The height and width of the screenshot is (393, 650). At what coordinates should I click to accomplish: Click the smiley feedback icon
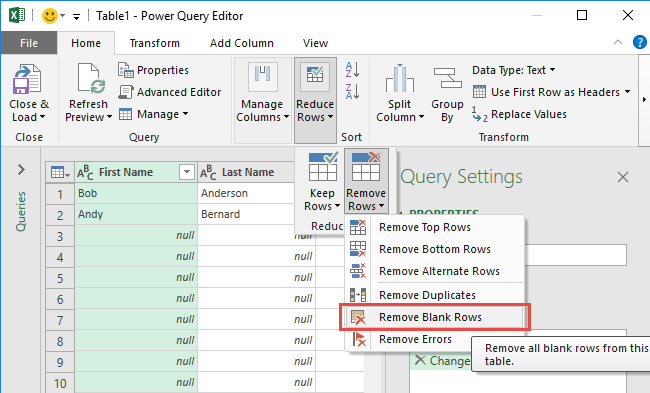tap(50, 16)
